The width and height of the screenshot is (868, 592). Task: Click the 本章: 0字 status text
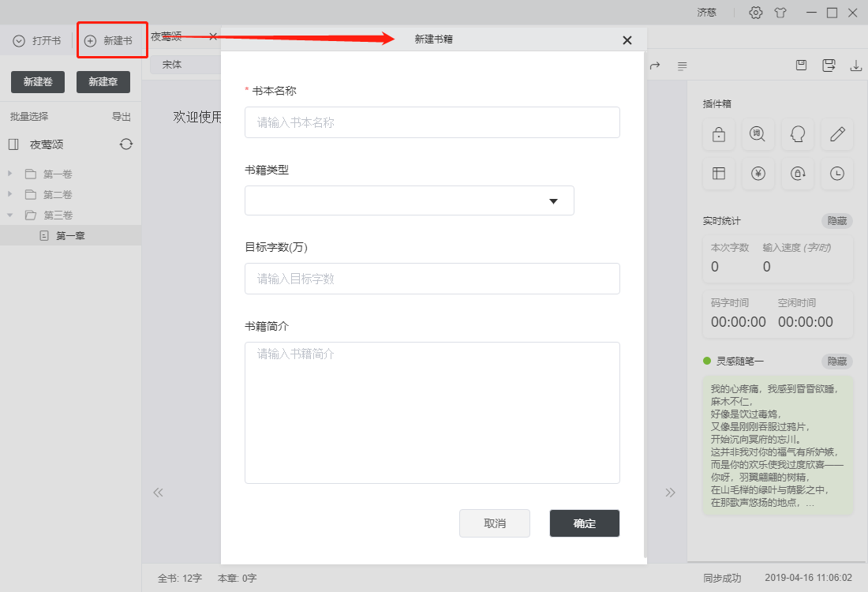(237, 578)
